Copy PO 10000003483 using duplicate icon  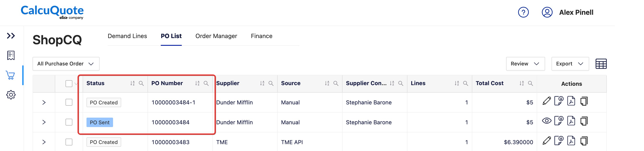point(584,141)
